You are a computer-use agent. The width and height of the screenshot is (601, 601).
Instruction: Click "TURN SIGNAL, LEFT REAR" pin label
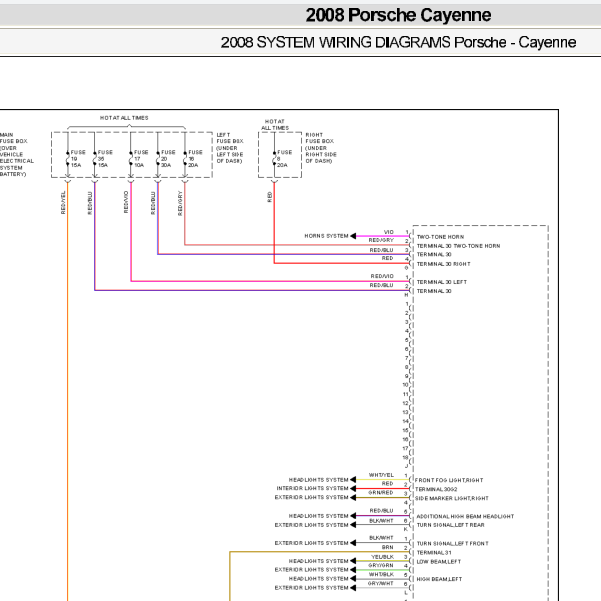pyautogui.click(x=450, y=525)
